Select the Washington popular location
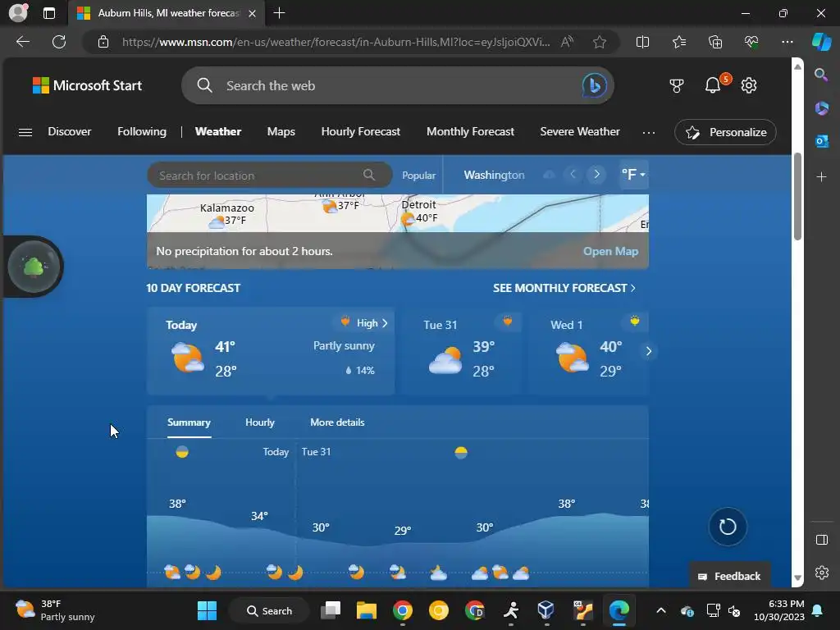Image resolution: width=840 pixels, height=630 pixels. 494,175
